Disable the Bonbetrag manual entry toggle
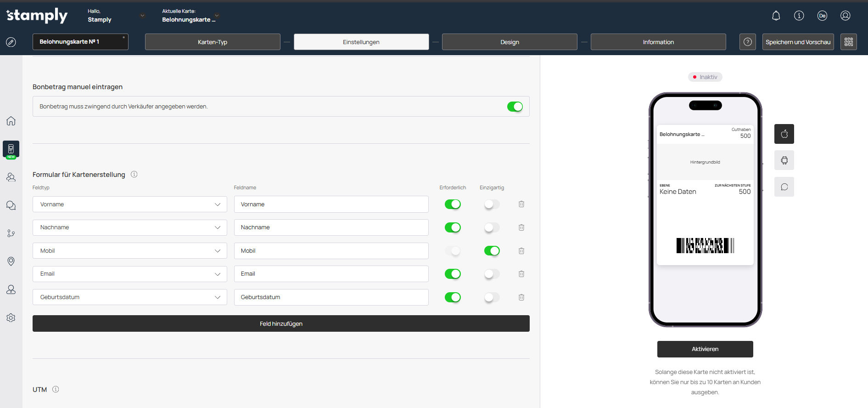 click(515, 107)
